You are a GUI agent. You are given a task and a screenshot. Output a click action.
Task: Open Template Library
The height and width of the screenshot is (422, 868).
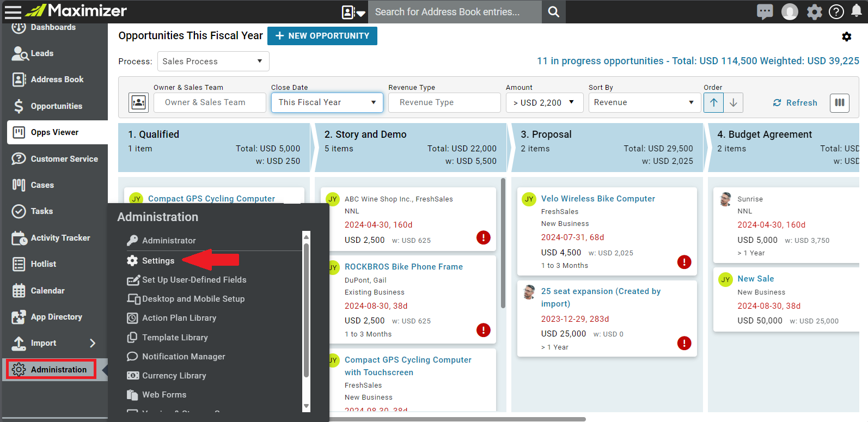(175, 338)
